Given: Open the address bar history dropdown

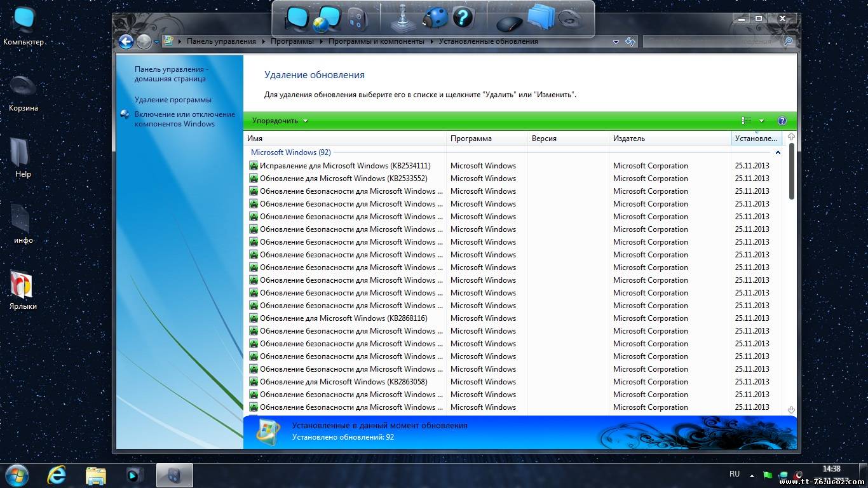Looking at the screenshot, I should [x=616, y=42].
